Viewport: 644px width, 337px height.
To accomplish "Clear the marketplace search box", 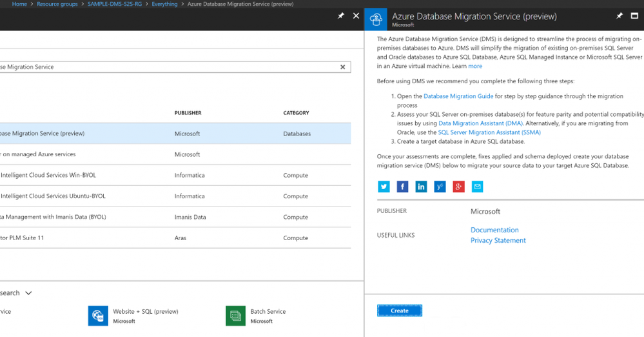I will pyautogui.click(x=342, y=67).
